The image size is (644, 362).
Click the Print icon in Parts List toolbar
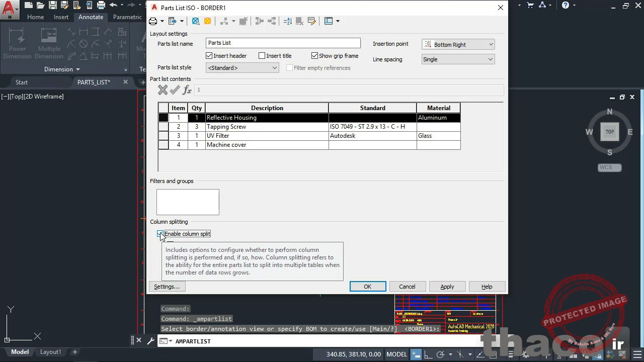coord(153,21)
